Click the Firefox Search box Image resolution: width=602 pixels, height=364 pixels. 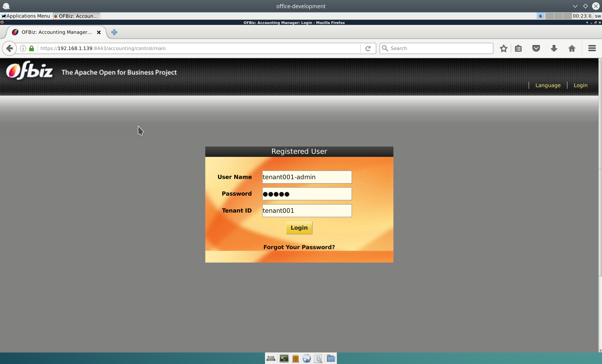tap(436, 48)
